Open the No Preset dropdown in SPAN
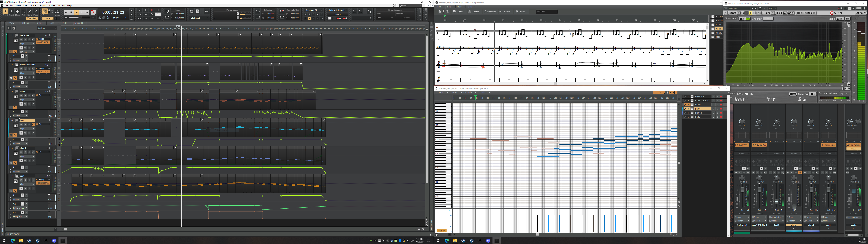Screen dimensions: 868x244 tap(739, 8)
